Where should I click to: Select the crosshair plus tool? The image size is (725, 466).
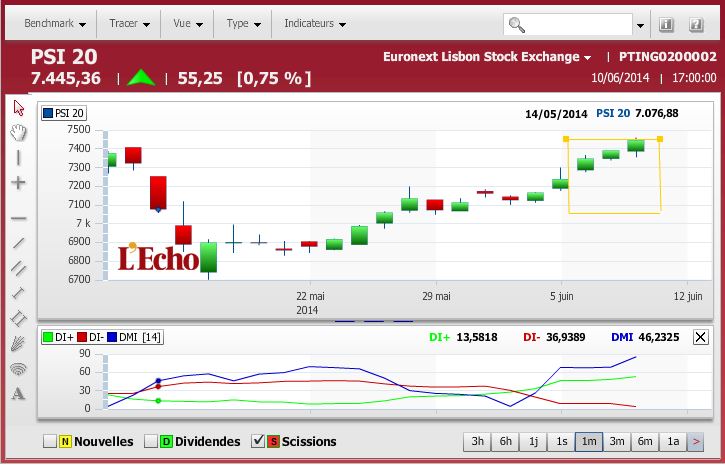pos(18,183)
